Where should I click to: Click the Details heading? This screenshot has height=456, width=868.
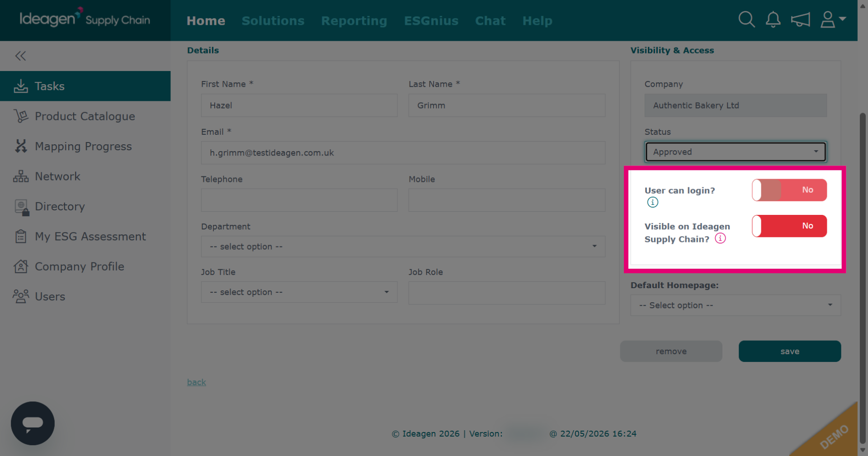tap(203, 50)
